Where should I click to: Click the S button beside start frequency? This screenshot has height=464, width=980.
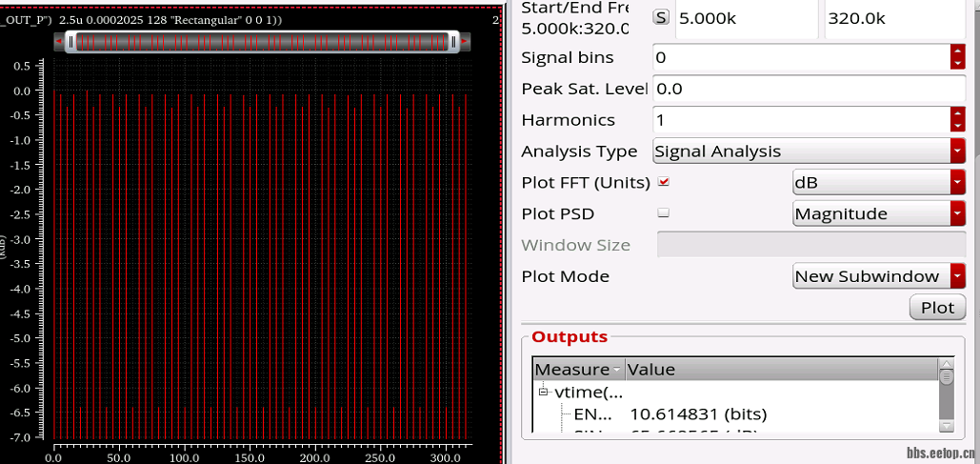[661, 17]
